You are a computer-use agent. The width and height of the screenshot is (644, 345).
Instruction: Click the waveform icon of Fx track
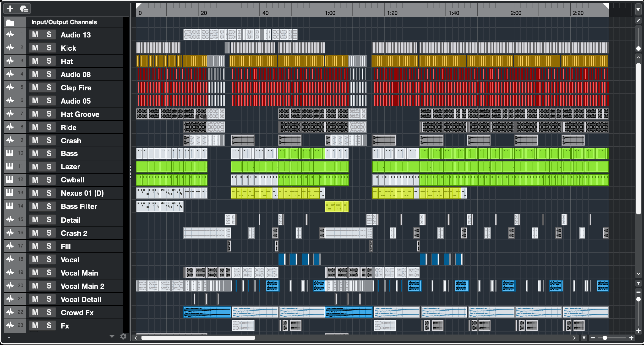(x=10, y=325)
